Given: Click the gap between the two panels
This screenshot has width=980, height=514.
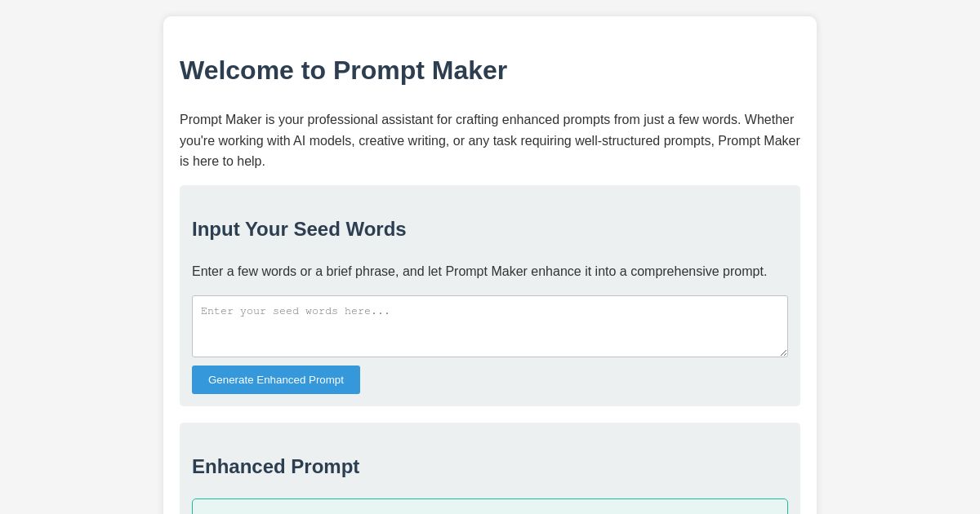Looking at the screenshot, I should pyautogui.click(x=490, y=414).
